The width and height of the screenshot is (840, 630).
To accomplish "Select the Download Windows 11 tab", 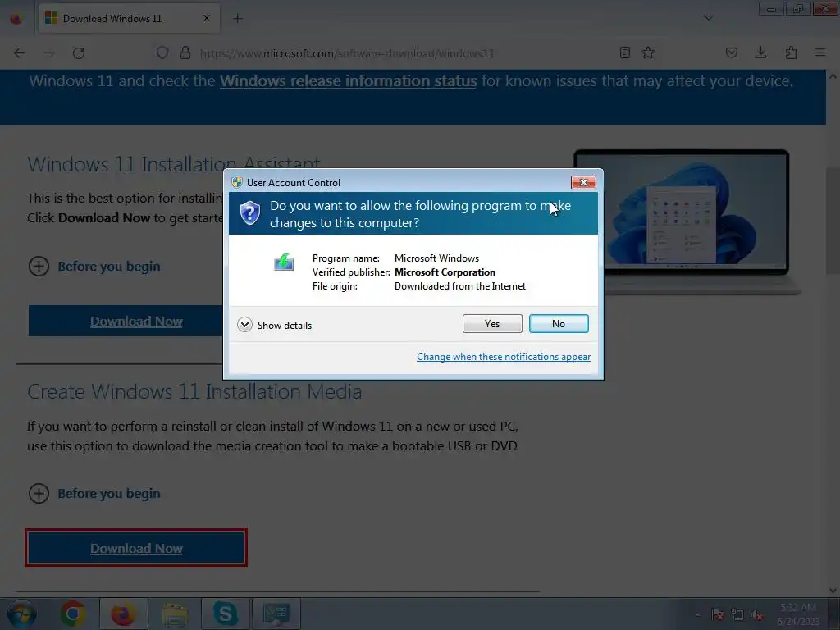I will point(129,18).
